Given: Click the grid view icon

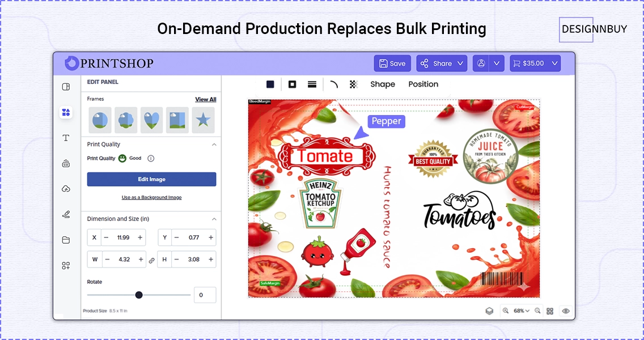Looking at the screenshot, I should coord(550,311).
